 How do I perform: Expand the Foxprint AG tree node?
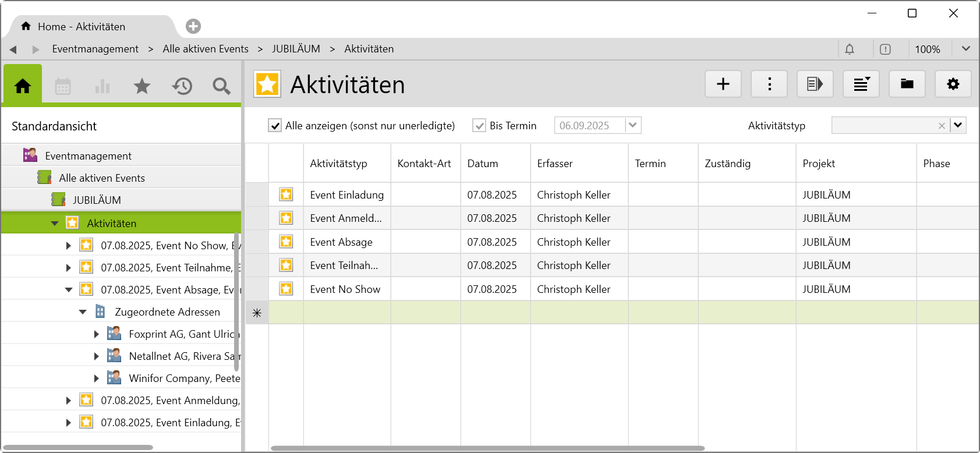(x=97, y=334)
